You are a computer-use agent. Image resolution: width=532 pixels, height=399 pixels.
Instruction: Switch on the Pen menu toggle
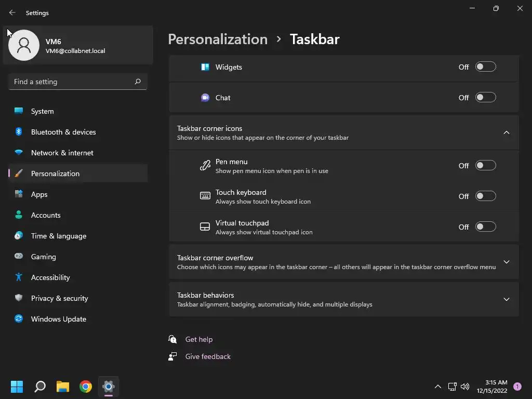(486, 166)
